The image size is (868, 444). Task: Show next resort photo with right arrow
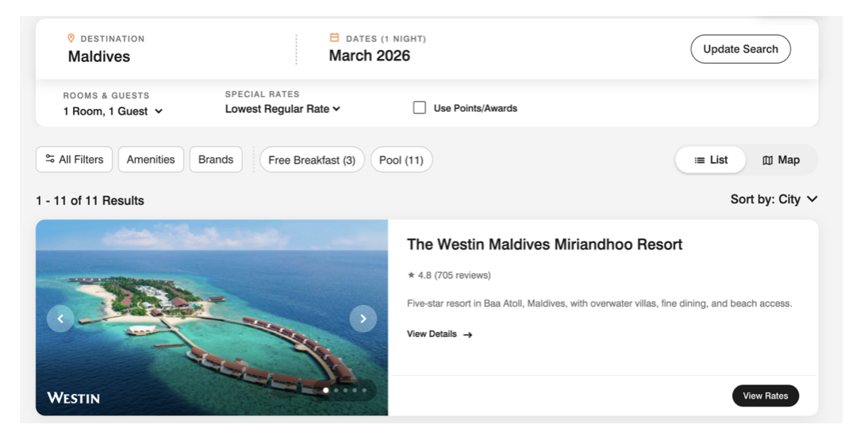363,319
